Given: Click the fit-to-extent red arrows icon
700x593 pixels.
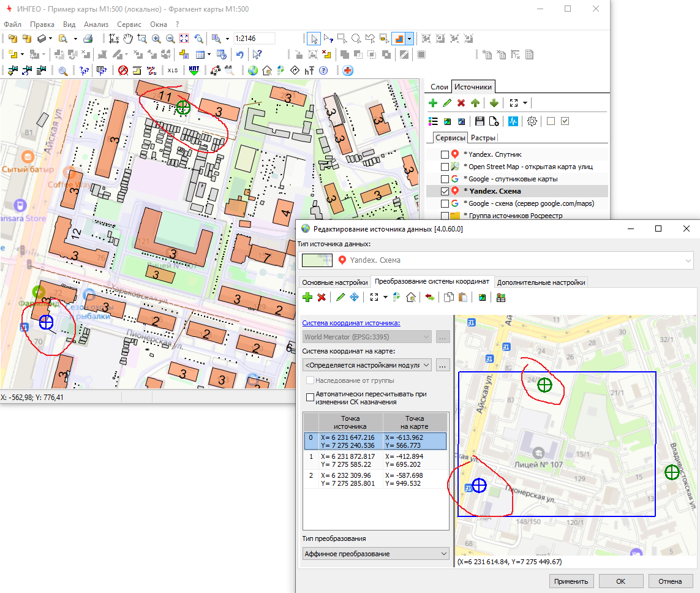Looking at the screenshot, I should (184, 39).
